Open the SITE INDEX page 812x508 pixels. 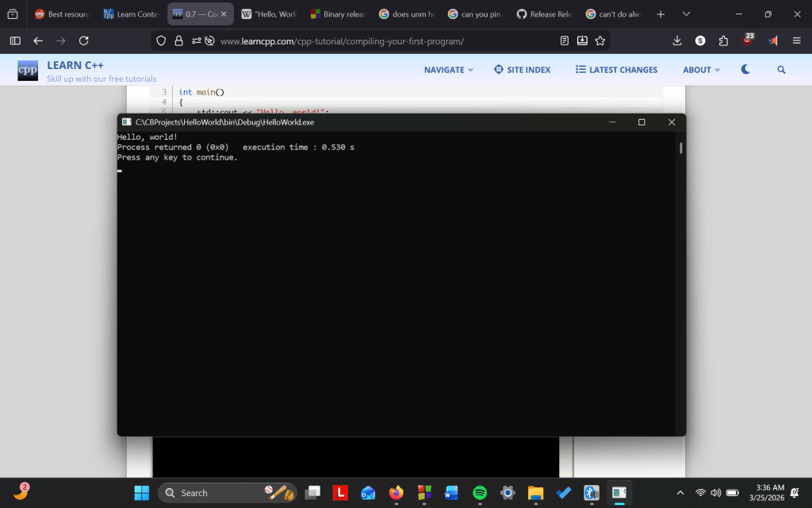[x=522, y=70]
